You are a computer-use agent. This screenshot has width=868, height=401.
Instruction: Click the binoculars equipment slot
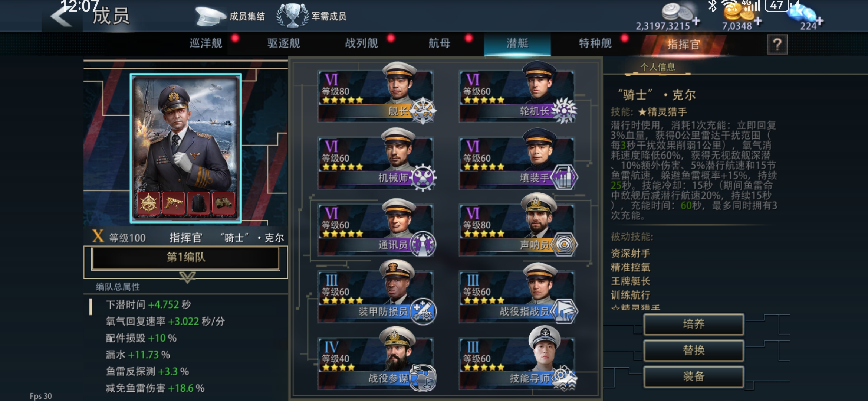tap(224, 203)
